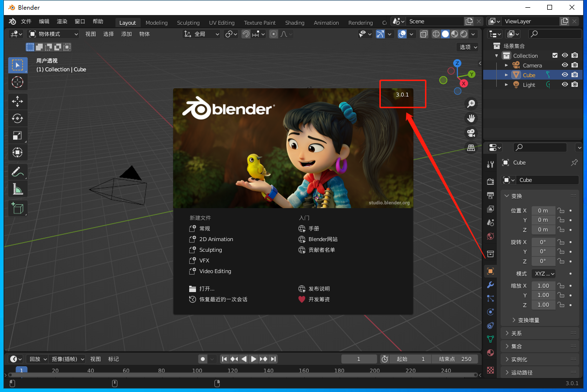This screenshot has height=392, width=587.
Task: Select the Annotate pencil tool
Action: [x=17, y=172]
